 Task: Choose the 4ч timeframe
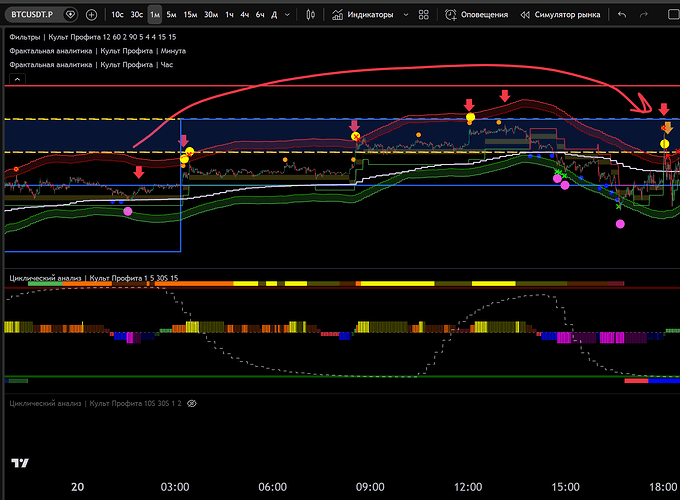click(x=246, y=15)
